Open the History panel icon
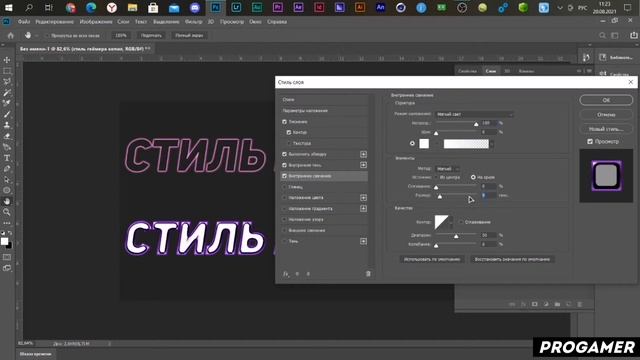This screenshot has width=640, height=360. 586,58
